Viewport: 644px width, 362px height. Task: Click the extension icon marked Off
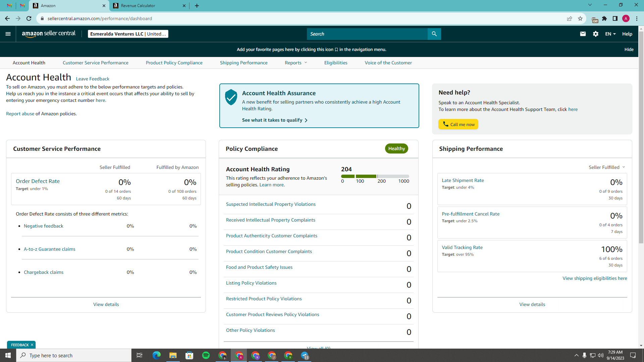click(594, 19)
